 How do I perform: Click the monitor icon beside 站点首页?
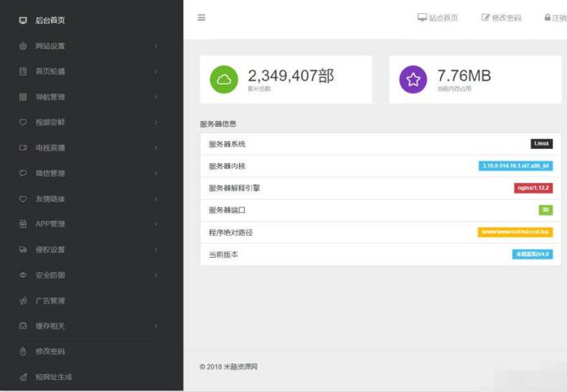[421, 18]
